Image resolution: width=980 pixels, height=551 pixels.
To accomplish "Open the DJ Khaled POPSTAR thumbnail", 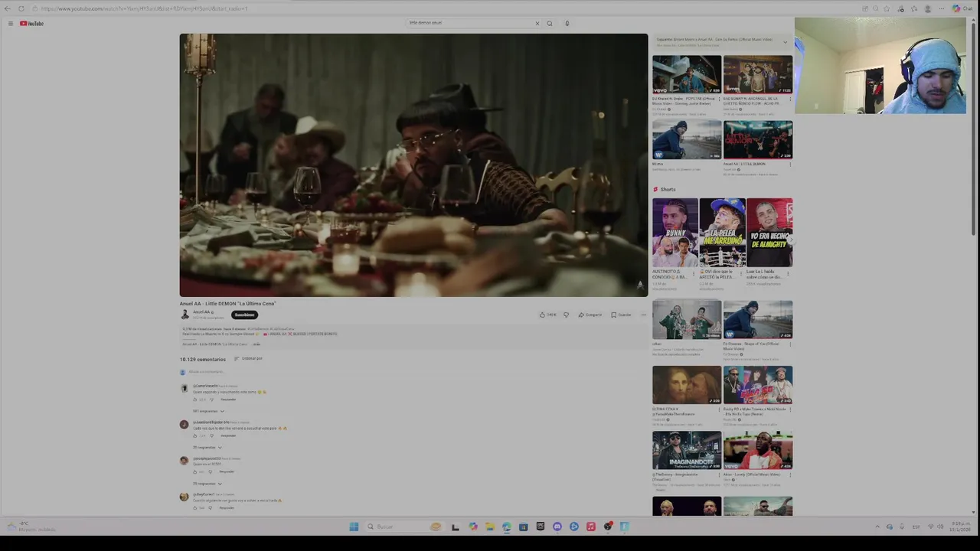I will pyautogui.click(x=687, y=74).
